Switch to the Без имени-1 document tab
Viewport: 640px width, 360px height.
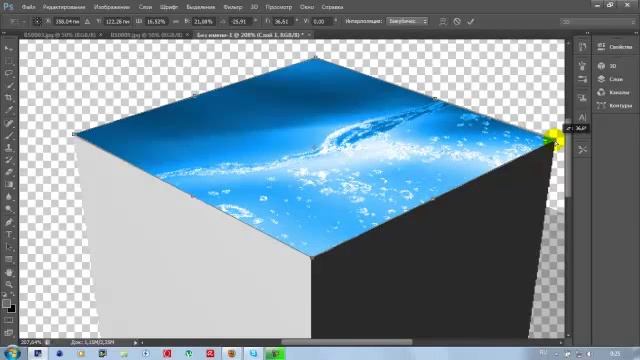[x=250, y=35]
